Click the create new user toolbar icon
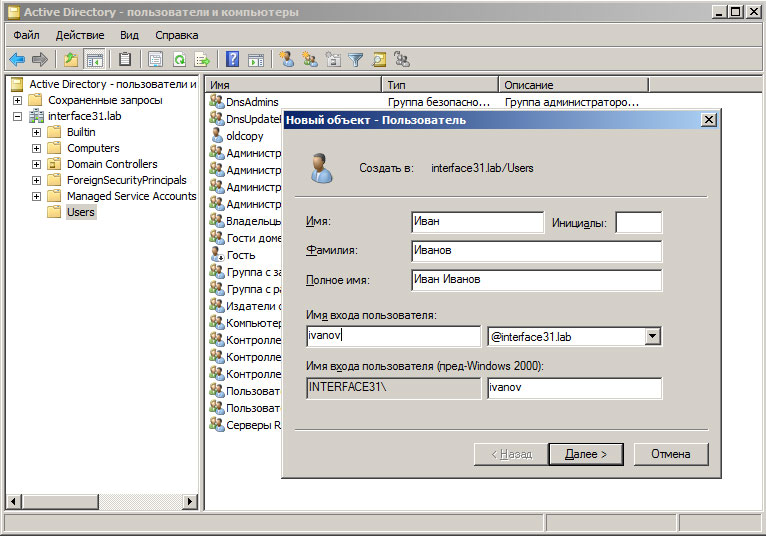Viewport: 766px width, 536px height. (x=287, y=60)
